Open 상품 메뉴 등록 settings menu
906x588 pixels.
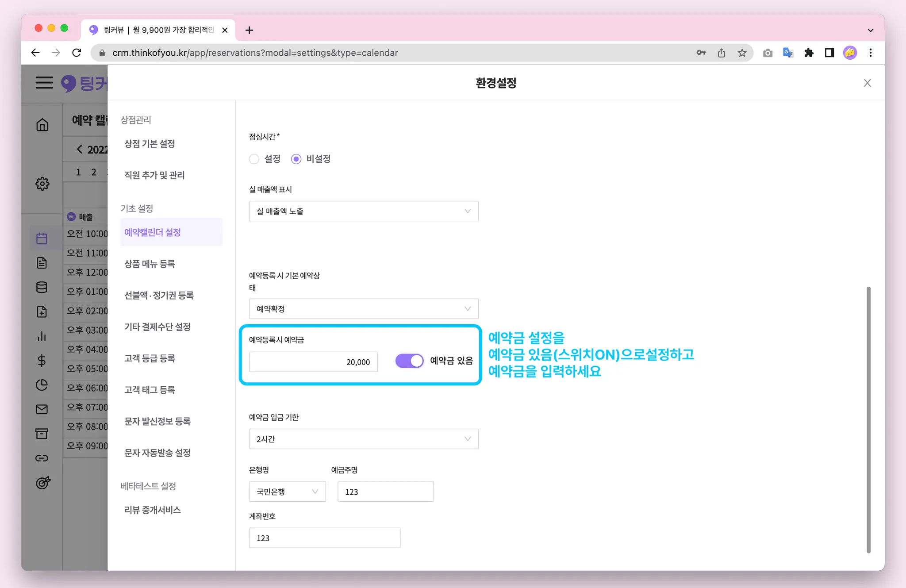tap(150, 264)
